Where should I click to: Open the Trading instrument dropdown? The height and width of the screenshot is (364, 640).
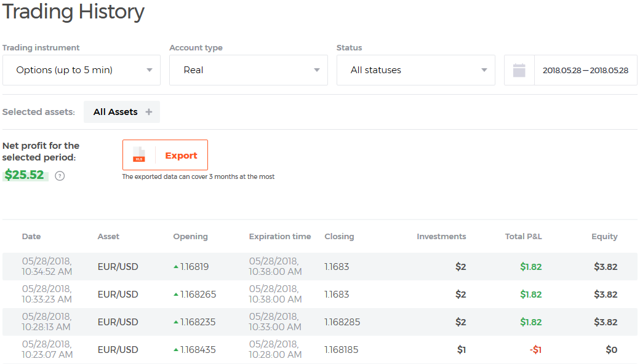click(81, 70)
